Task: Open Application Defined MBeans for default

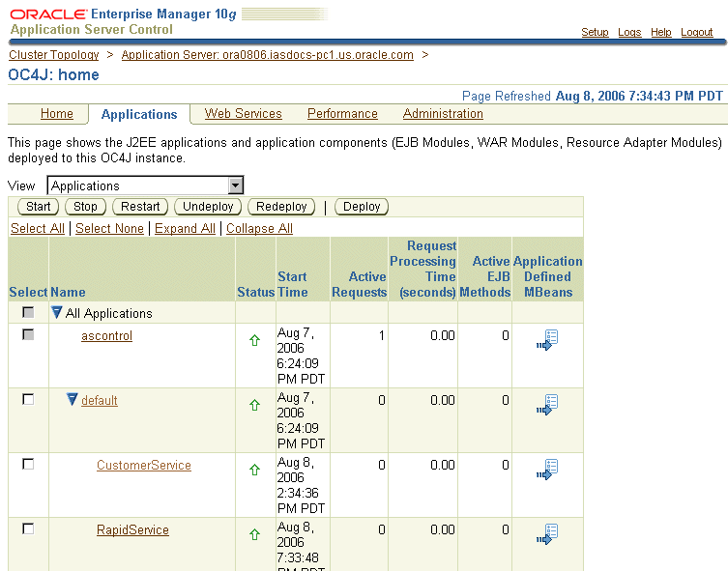Action: 547,405
